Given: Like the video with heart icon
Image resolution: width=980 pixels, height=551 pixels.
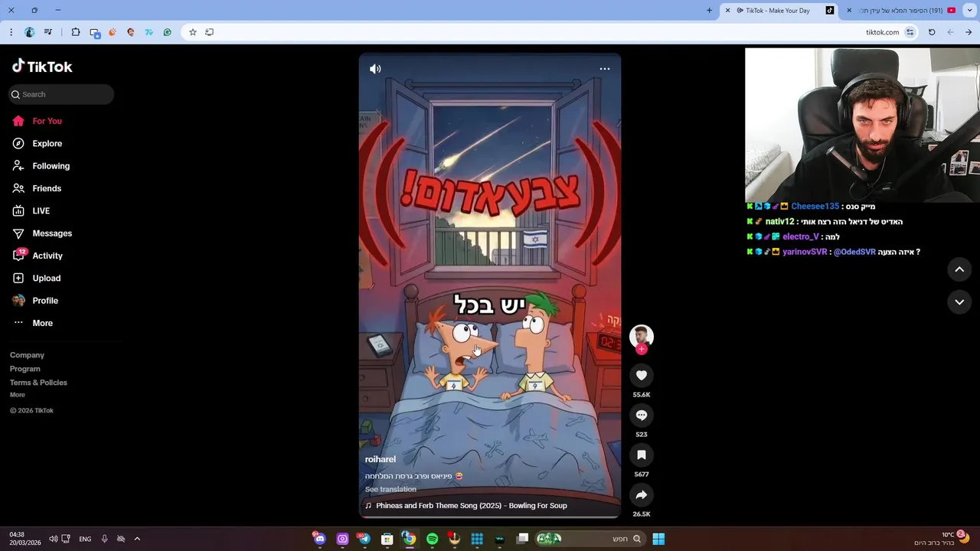Looking at the screenshot, I should coord(642,375).
